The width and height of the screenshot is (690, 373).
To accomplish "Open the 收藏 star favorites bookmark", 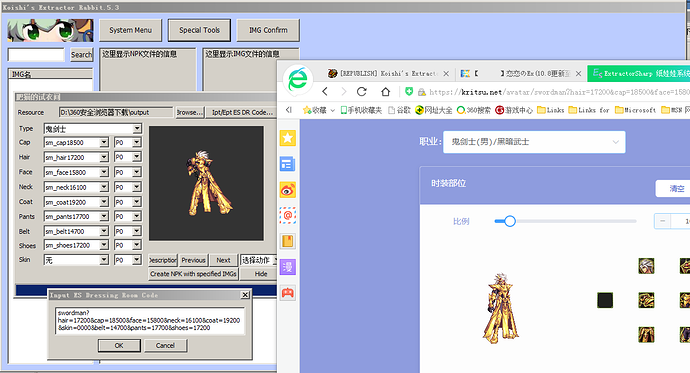I will point(315,110).
